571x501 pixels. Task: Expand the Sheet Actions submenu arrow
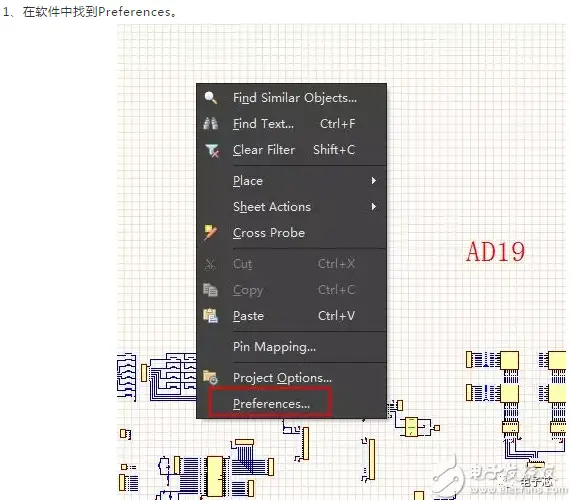(x=374, y=207)
